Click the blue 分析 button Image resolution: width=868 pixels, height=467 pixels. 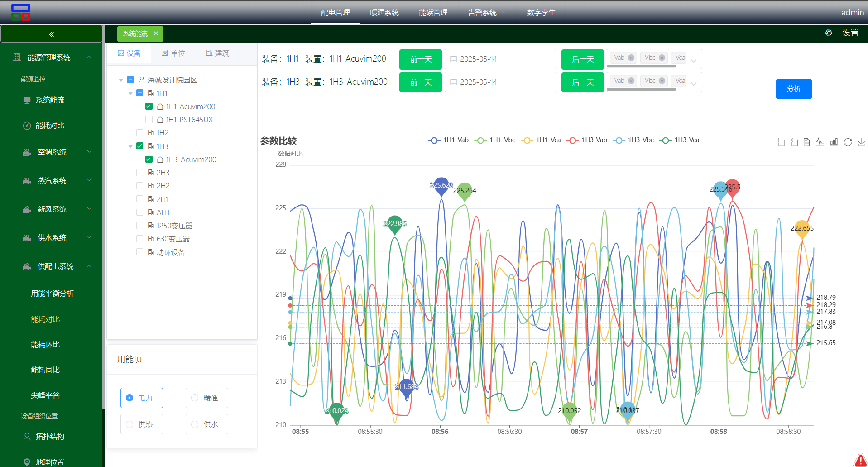click(x=793, y=89)
